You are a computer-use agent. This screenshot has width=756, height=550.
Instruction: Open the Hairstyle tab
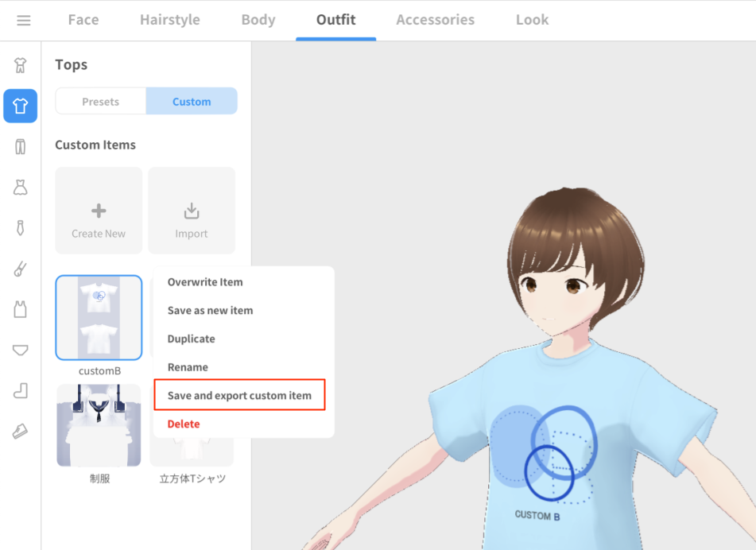coord(169,20)
